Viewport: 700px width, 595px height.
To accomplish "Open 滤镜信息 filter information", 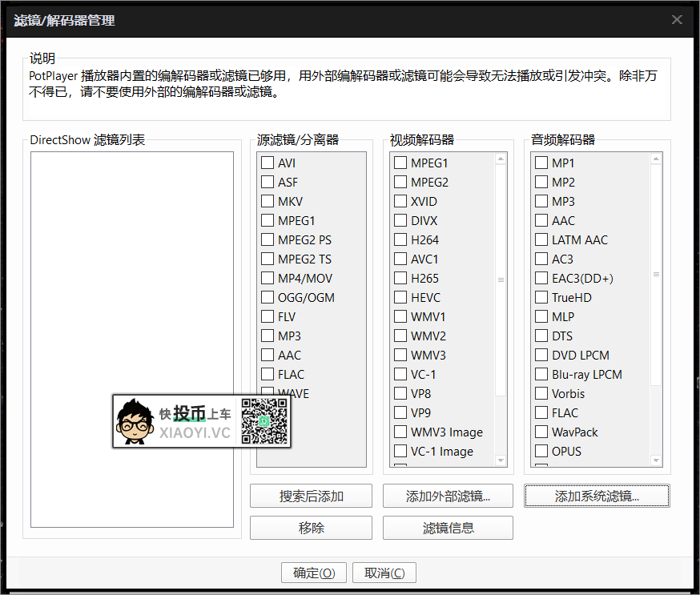I will tap(447, 527).
